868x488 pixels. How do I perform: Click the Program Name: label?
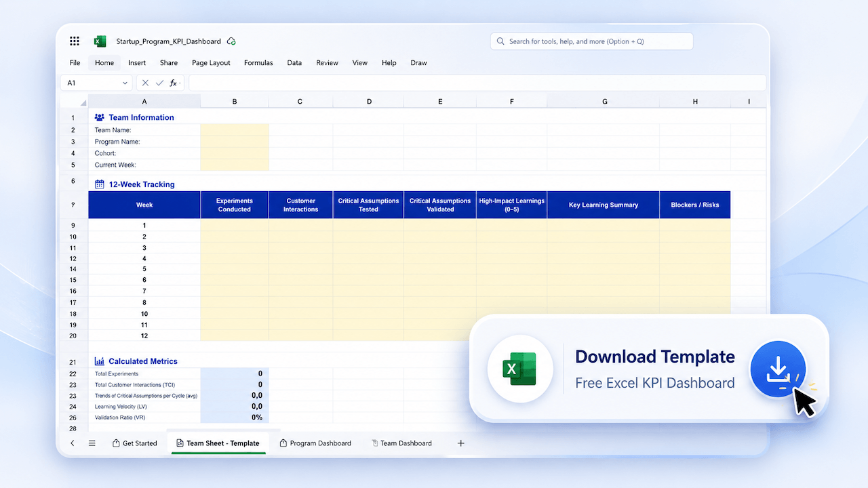(117, 142)
